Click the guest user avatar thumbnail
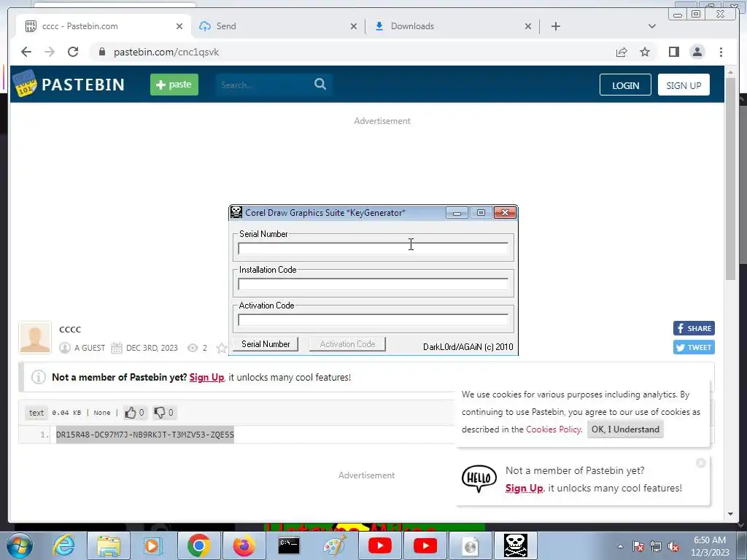747x560 pixels. pos(35,338)
